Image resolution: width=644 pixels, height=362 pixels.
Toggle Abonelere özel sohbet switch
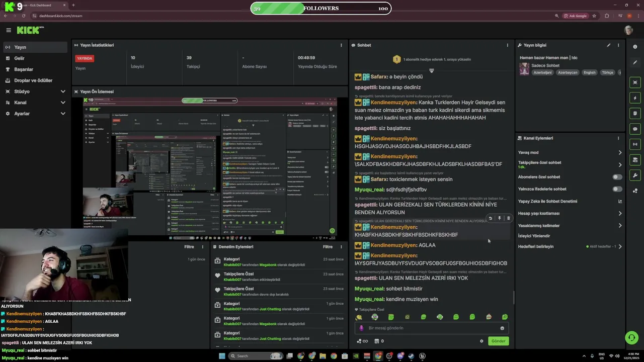point(617,177)
